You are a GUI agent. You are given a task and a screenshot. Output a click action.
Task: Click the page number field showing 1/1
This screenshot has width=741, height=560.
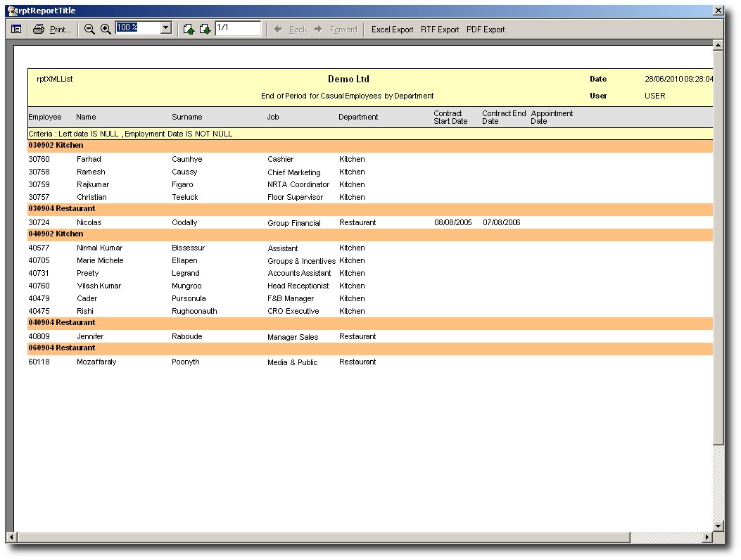pos(238,28)
